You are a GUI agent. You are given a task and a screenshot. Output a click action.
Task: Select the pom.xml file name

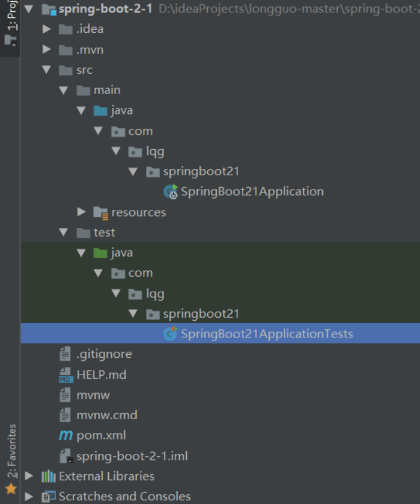[101, 435]
